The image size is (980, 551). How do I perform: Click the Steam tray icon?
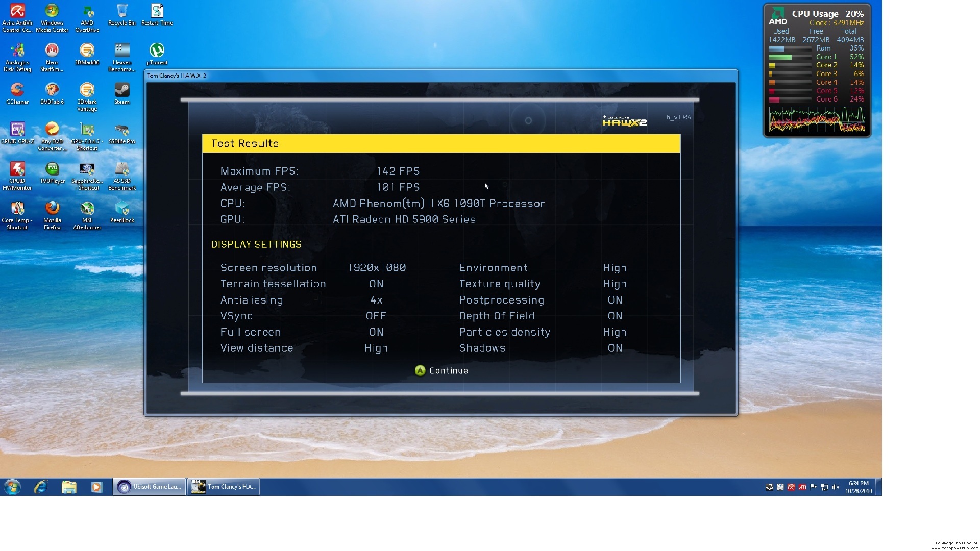click(x=769, y=487)
